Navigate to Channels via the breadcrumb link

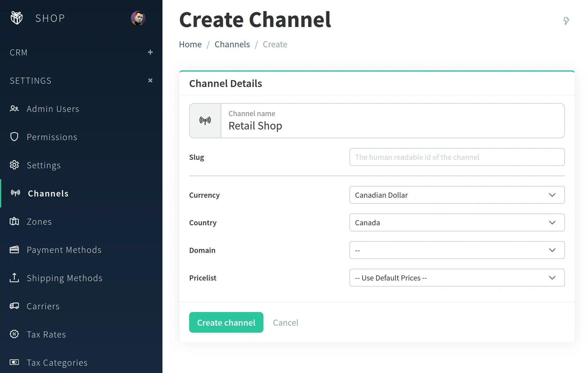pyautogui.click(x=232, y=44)
